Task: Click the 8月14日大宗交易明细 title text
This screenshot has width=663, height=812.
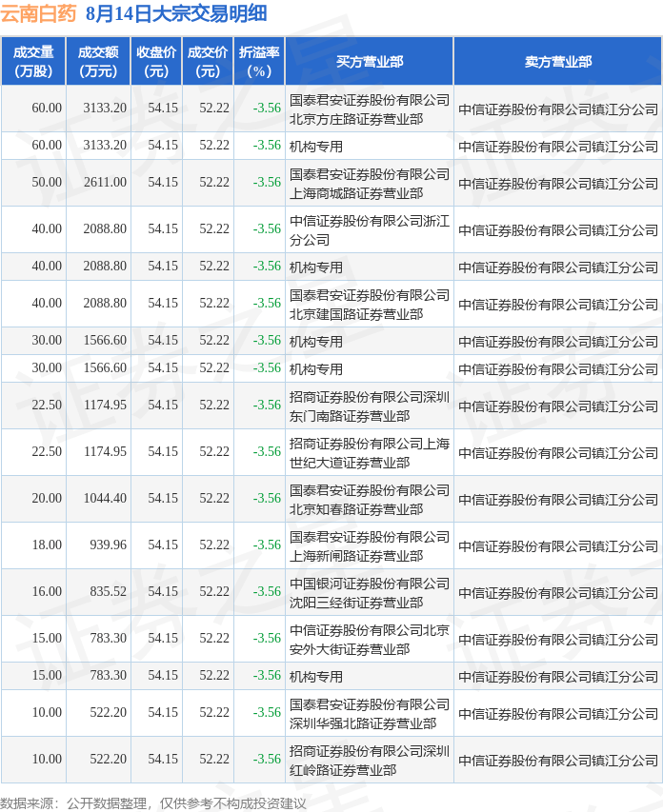Action: (x=176, y=13)
